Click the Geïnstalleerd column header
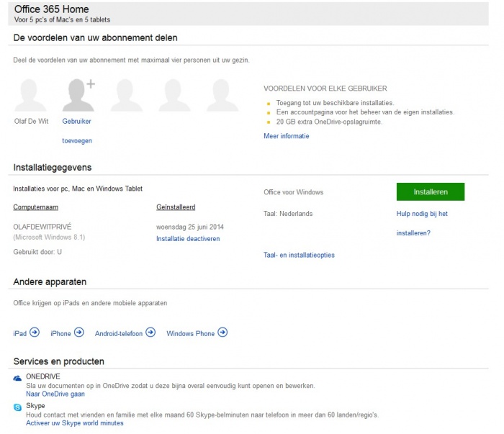Viewport: 504px width, 434px height. pyautogui.click(x=176, y=207)
